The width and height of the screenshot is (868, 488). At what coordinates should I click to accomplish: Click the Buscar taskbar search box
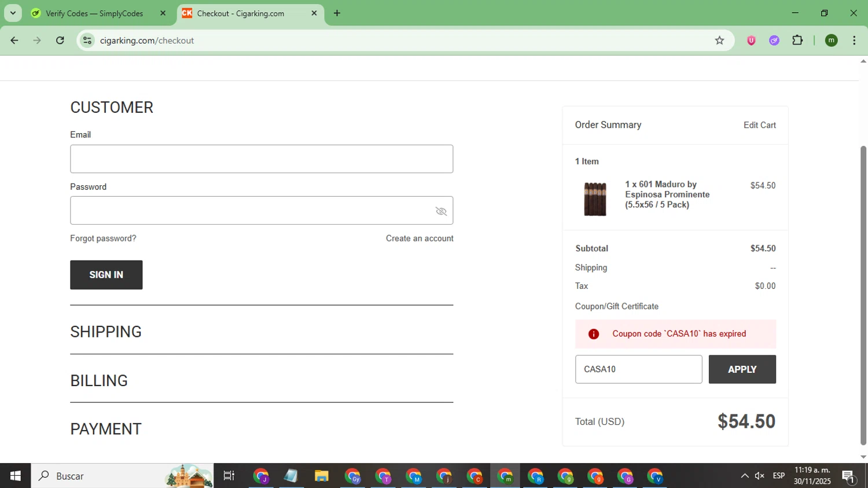pos(122,476)
